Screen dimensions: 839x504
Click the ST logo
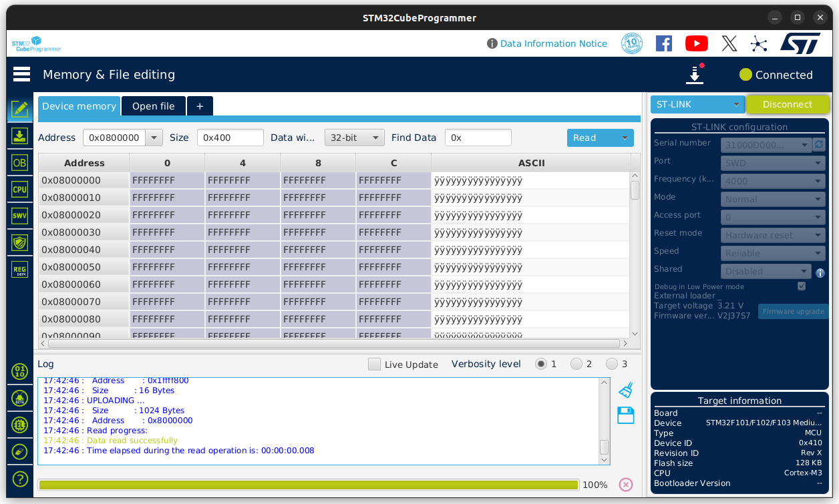click(x=800, y=43)
